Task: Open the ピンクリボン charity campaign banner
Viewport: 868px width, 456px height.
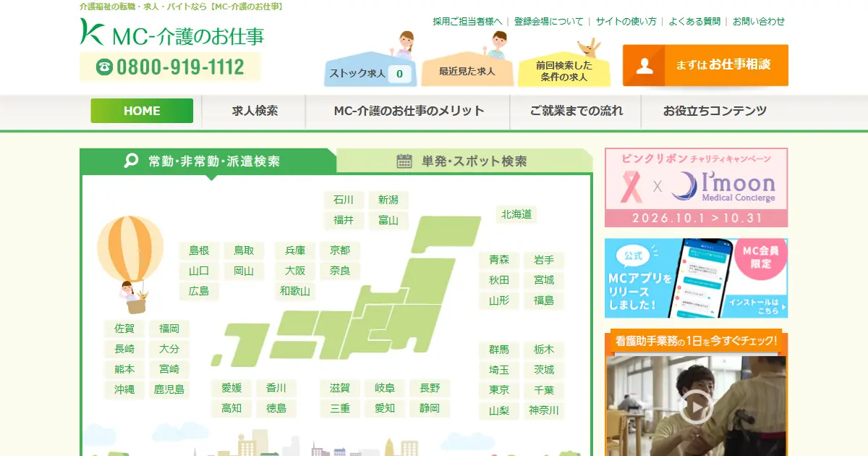Action: [696, 187]
